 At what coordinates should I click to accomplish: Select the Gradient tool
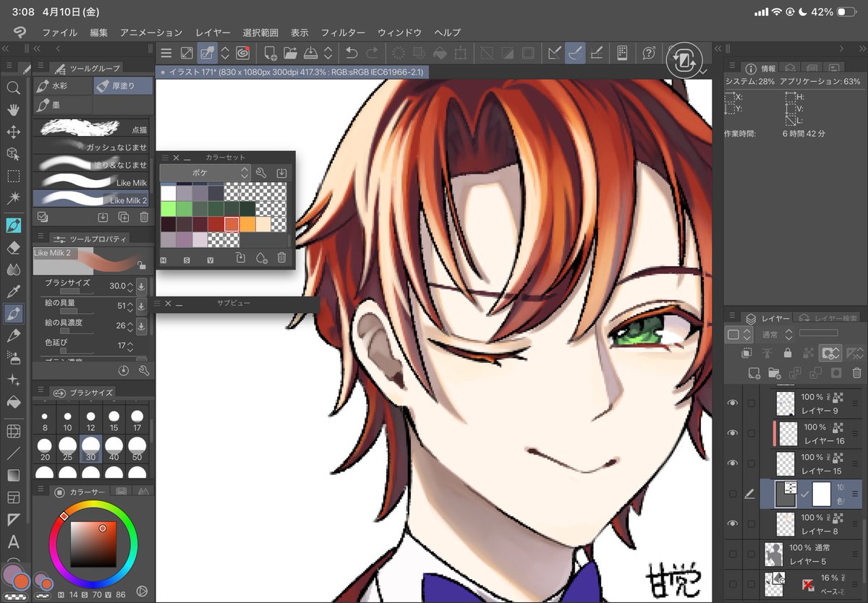13,476
